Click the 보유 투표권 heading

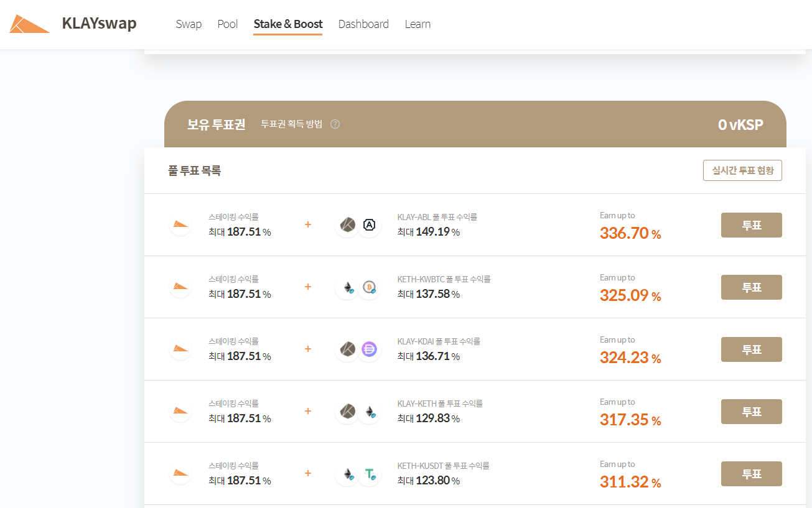coord(217,124)
